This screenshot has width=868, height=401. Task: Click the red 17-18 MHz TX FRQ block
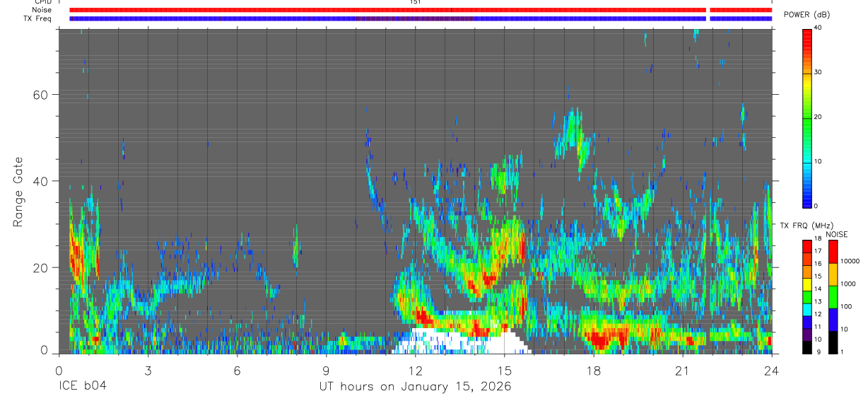(x=807, y=247)
